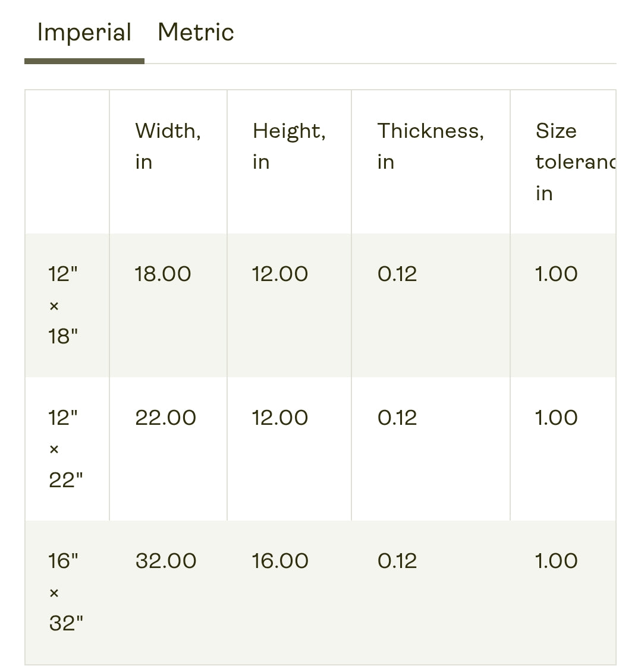This screenshot has height=672, width=641.
Task: Click the 0.12 thickness in first row
Action: (397, 274)
